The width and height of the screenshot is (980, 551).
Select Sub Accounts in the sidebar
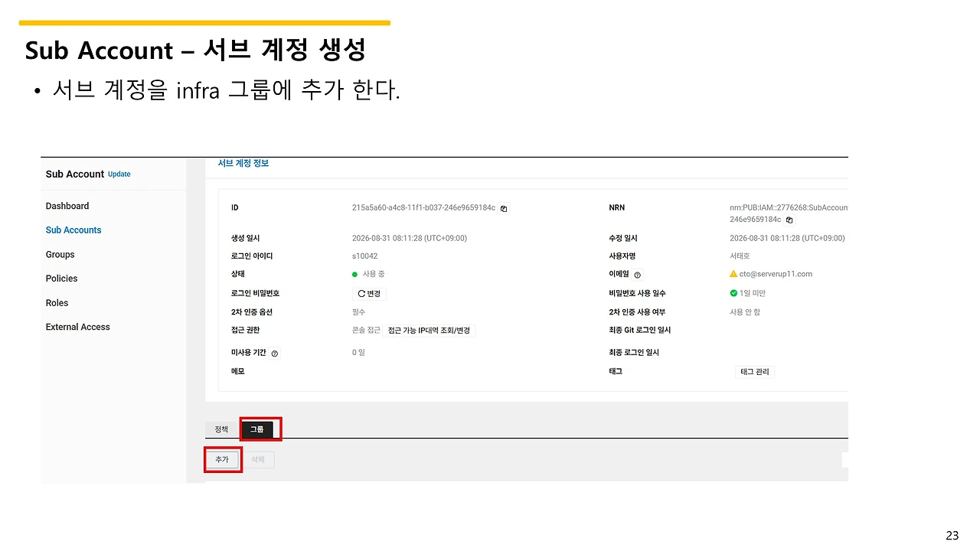point(73,230)
